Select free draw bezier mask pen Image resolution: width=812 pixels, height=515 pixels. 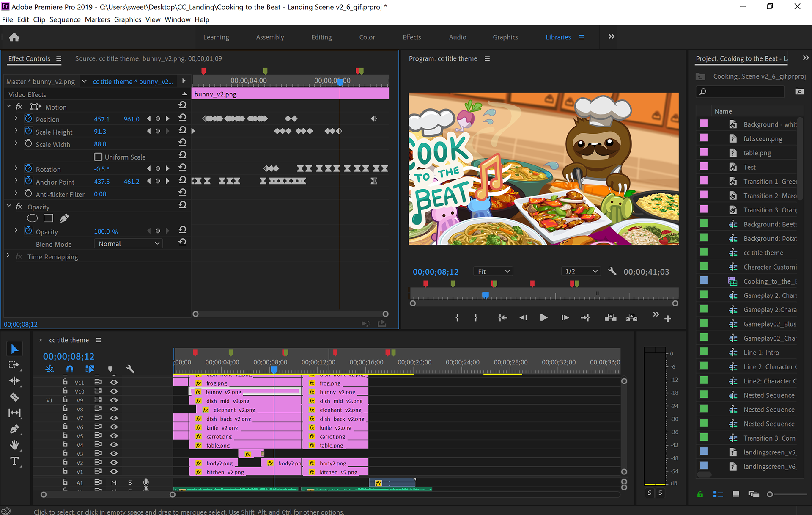pyautogui.click(x=64, y=218)
